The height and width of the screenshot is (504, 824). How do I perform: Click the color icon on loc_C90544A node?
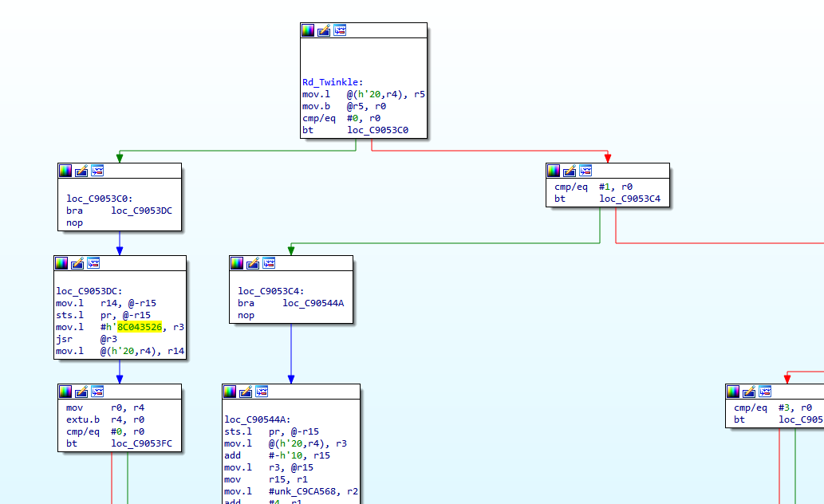[230, 392]
